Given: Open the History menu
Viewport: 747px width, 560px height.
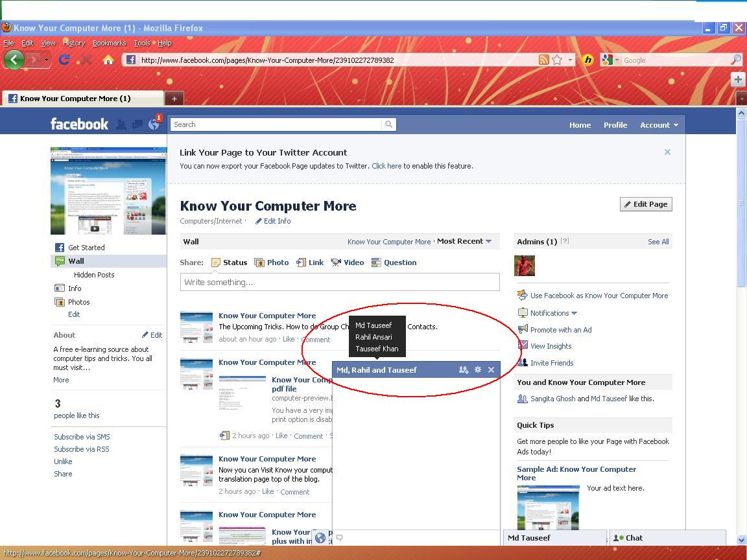Looking at the screenshot, I should tap(74, 43).
